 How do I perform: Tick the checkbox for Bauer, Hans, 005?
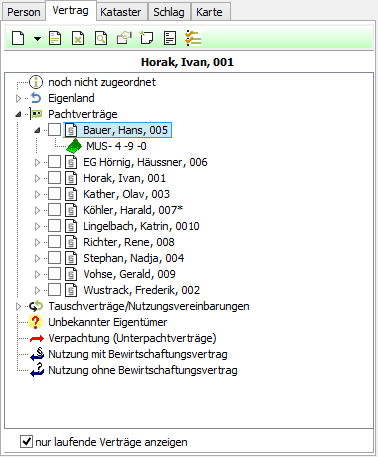coord(54,130)
